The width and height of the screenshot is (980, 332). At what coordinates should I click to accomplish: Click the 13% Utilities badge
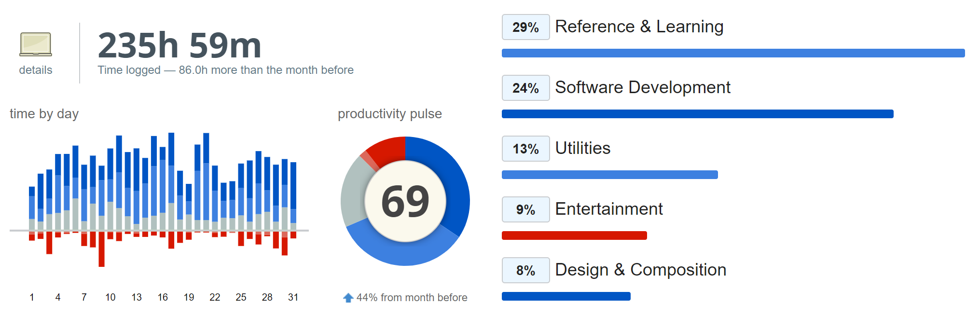[525, 149]
